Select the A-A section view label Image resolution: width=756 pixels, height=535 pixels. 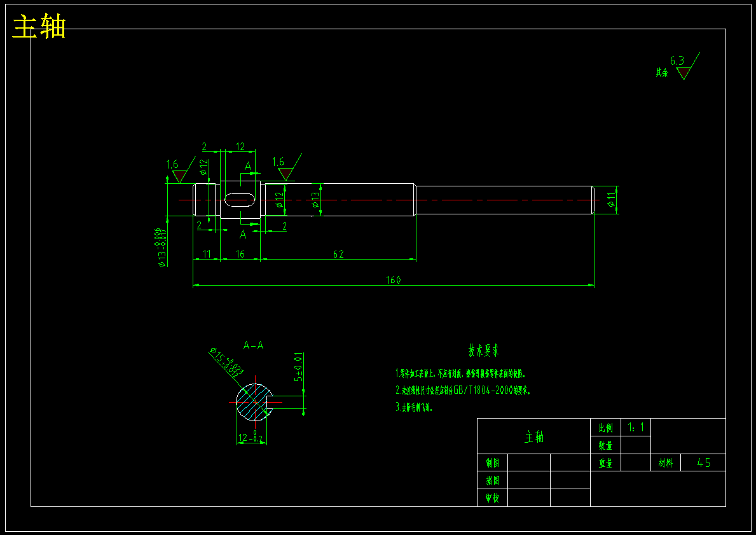pyautogui.click(x=253, y=345)
